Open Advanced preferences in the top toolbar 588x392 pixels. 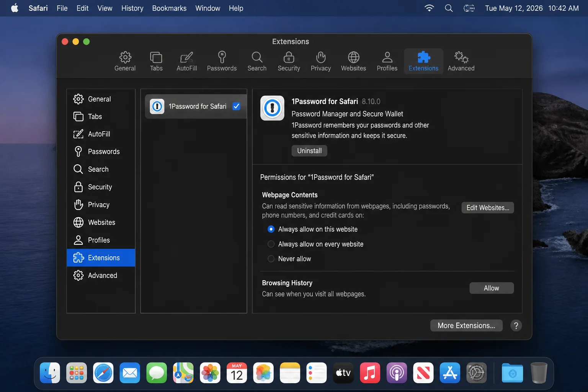tap(461, 61)
